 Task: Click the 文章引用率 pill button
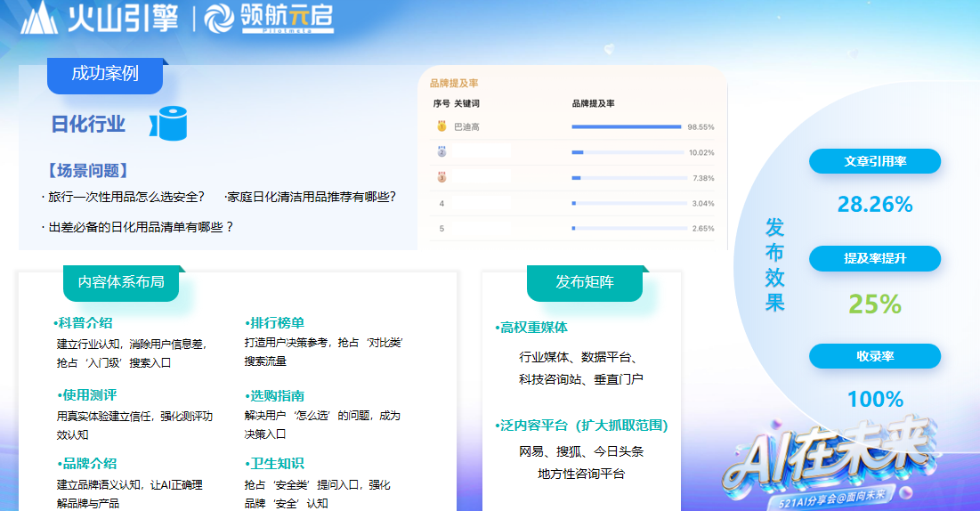point(874,161)
